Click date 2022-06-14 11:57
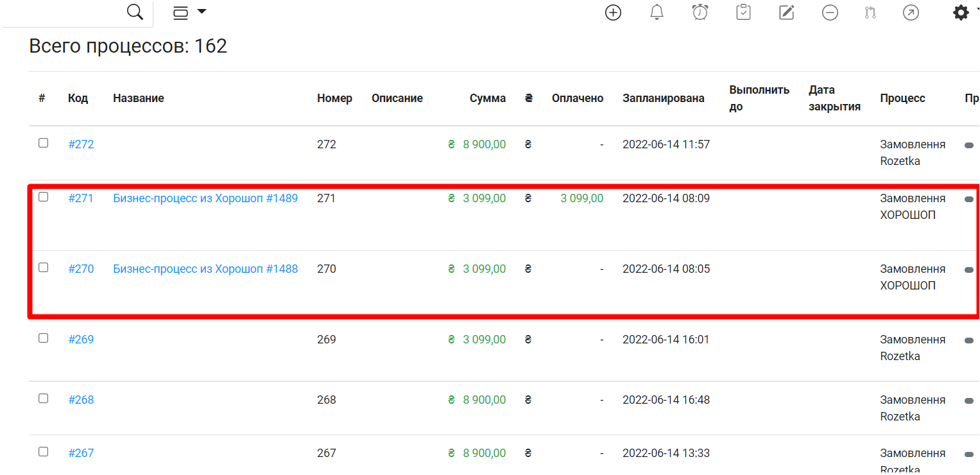The height and width of the screenshot is (475, 980). tap(666, 144)
